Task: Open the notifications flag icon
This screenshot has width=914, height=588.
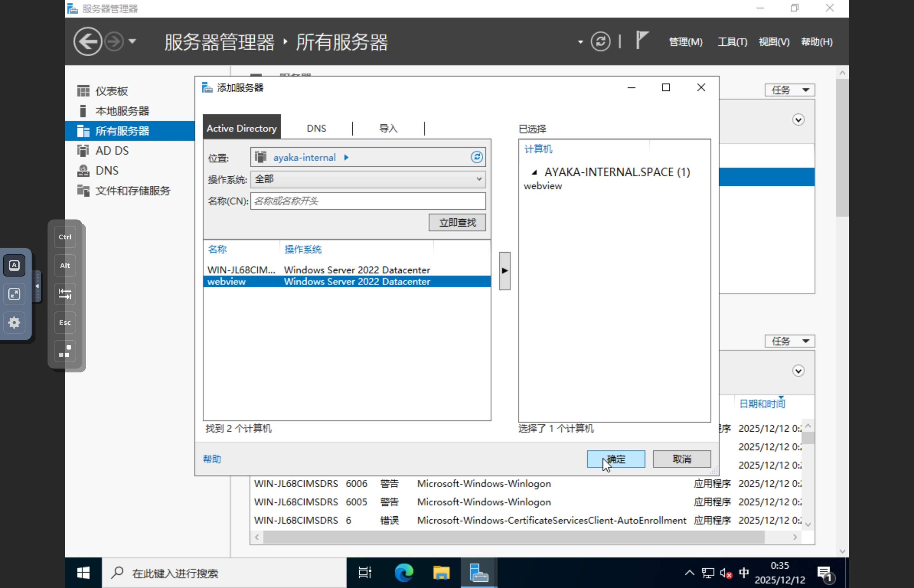Action: coord(642,40)
